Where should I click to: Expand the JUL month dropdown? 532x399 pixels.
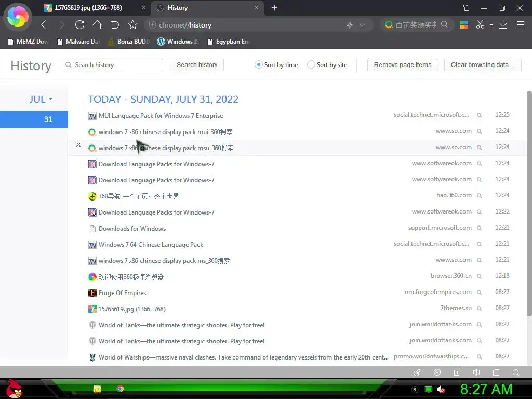click(41, 99)
